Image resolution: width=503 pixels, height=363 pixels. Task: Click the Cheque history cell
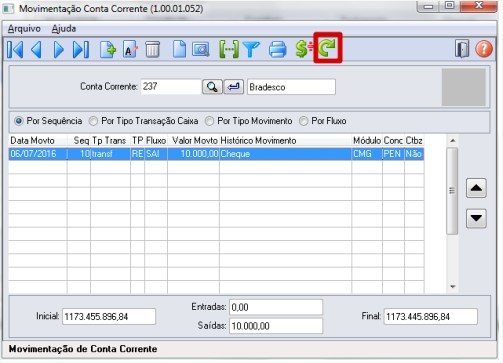tap(285, 154)
